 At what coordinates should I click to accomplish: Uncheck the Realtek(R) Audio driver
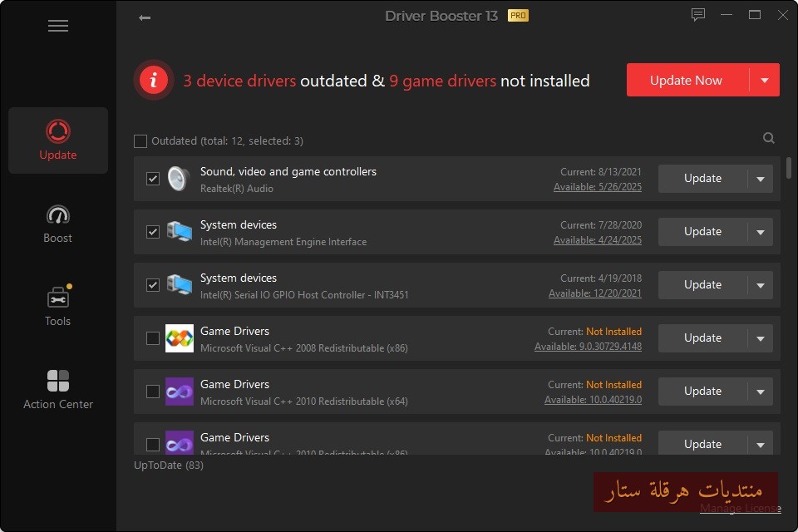(x=153, y=179)
